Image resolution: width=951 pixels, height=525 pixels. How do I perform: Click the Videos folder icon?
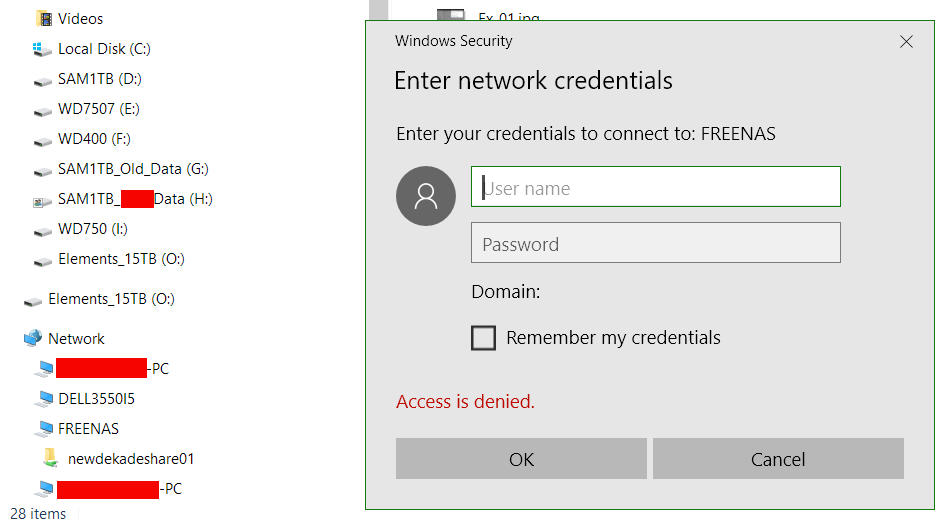tap(43, 19)
